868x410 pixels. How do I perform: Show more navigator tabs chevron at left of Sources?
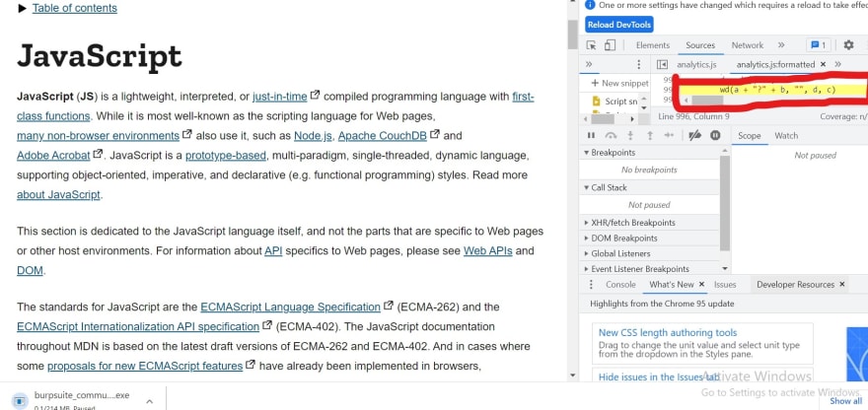click(589, 64)
